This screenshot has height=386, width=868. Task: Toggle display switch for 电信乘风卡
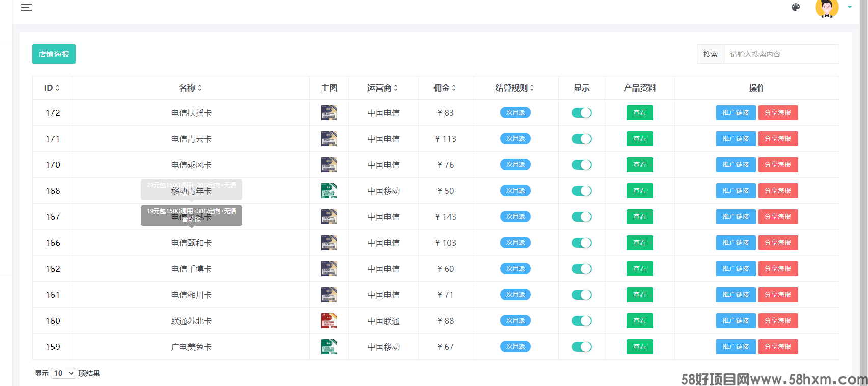582,165
